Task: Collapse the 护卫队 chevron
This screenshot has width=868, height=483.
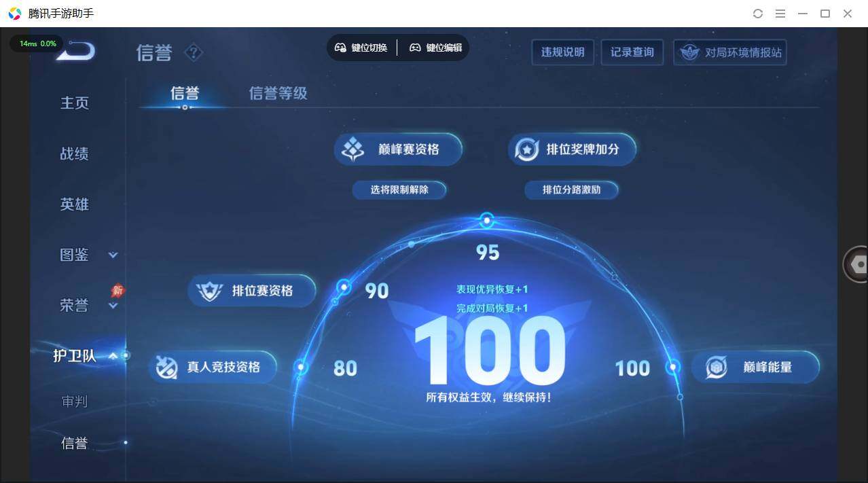Action: pos(113,356)
